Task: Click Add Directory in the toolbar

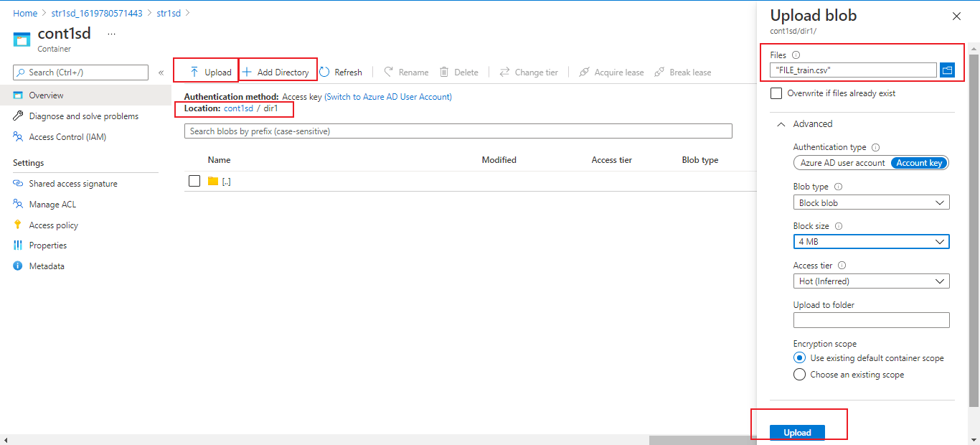Action: (x=275, y=72)
